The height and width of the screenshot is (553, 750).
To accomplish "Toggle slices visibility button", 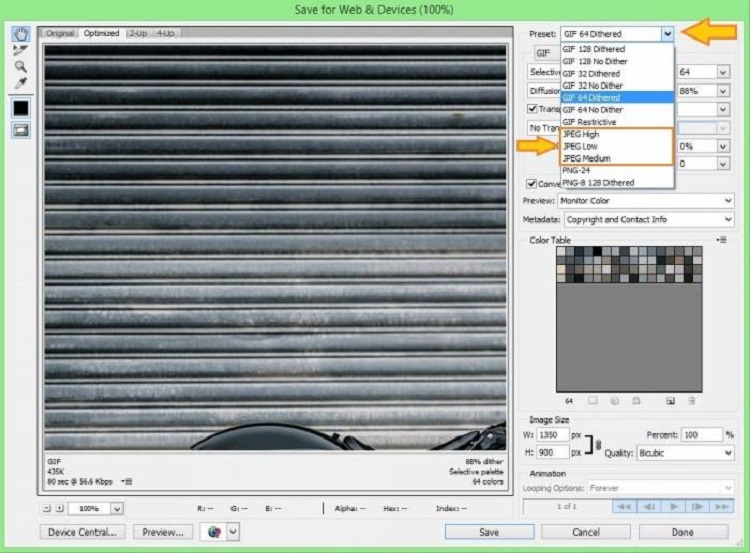I will point(21,130).
